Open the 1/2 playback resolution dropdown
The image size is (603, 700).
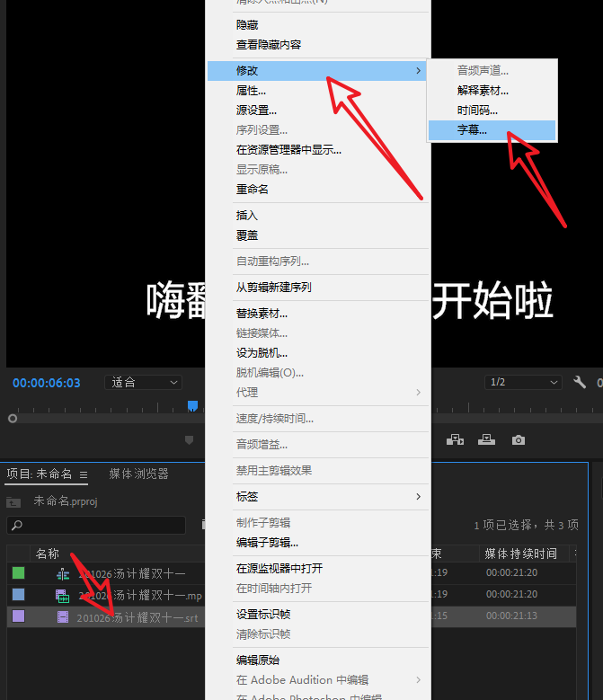point(523,382)
